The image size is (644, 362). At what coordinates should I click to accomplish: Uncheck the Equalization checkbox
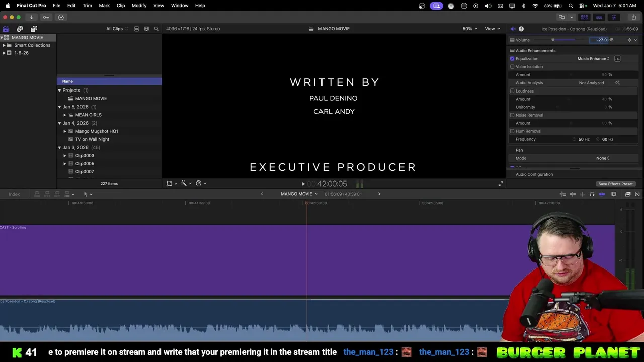(512, 59)
